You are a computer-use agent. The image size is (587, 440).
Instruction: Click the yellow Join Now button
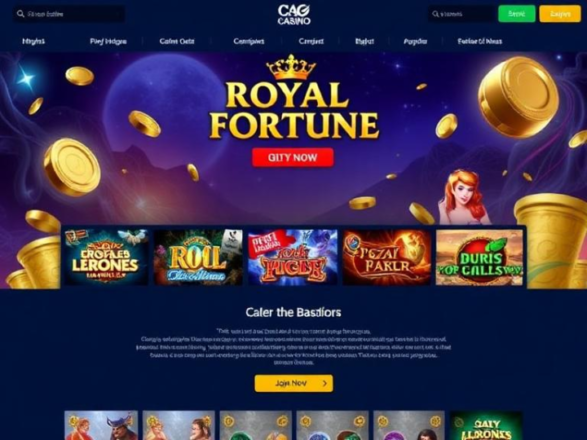[x=294, y=383]
